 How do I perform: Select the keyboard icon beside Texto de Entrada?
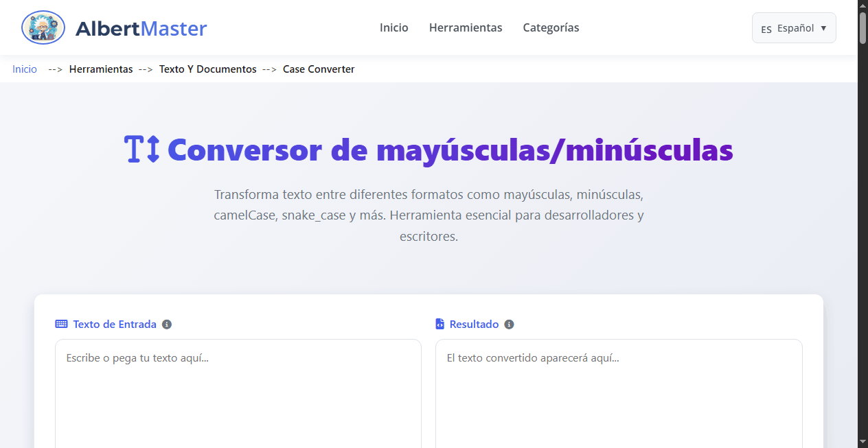click(x=61, y=324)
